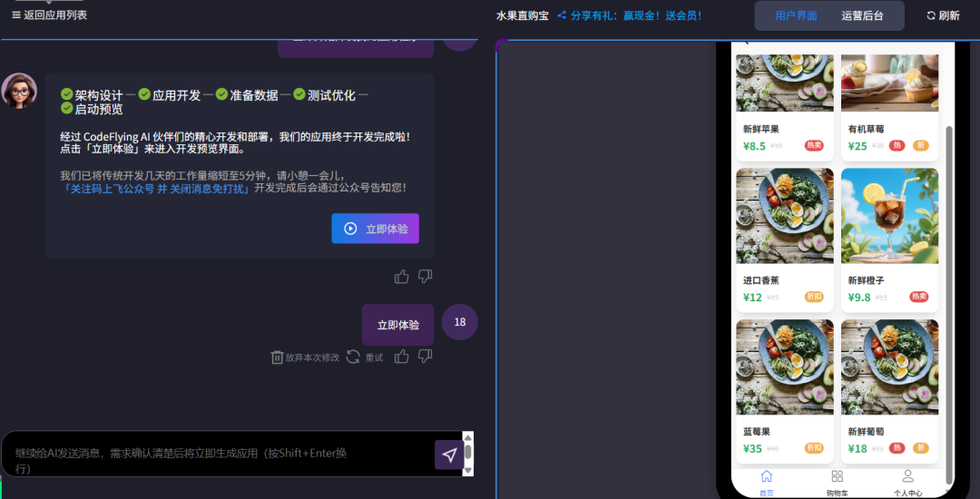Viewport: 980px width, 499px height.
Task: Click the 热卖 tag on 新鲜橙子
Action: click(x=918, y=297)
